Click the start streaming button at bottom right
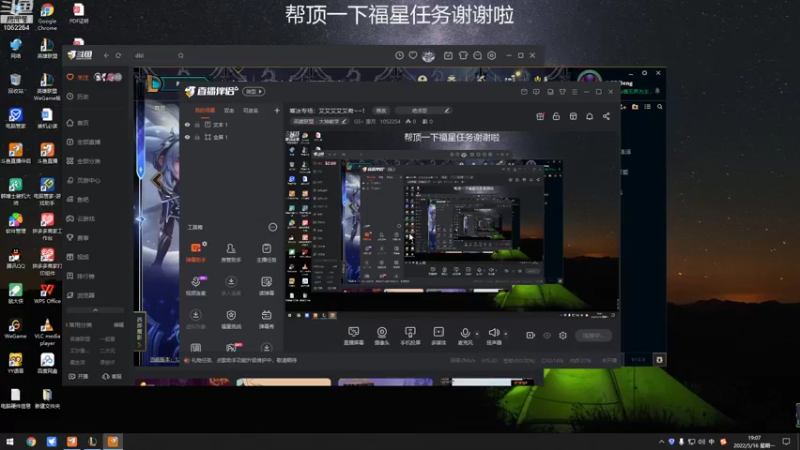 pyautogui.click(x=593, y=335)
